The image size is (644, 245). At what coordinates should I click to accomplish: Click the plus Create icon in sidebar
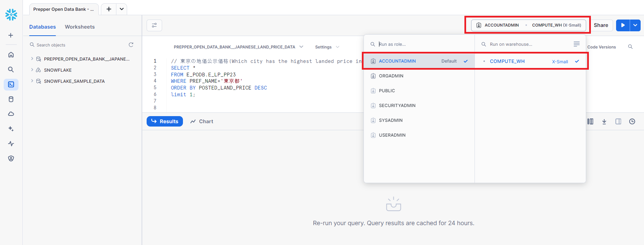11,35
